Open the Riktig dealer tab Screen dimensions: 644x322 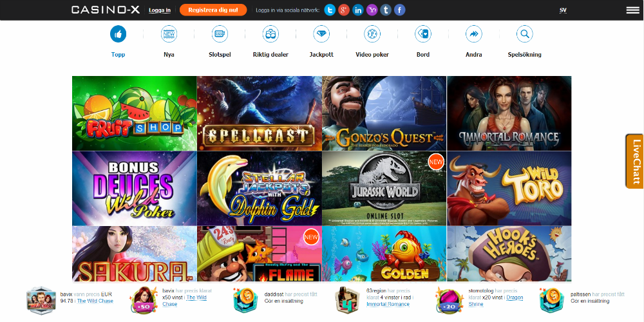pyautogui.click(x=270, y=54)
